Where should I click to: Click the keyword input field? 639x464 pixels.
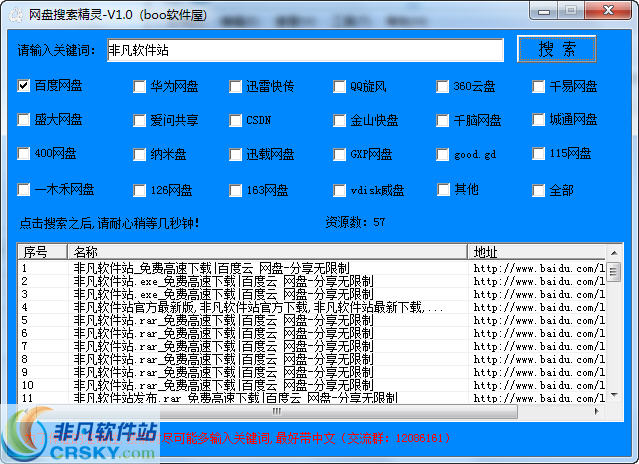click(x=305, y=51)
